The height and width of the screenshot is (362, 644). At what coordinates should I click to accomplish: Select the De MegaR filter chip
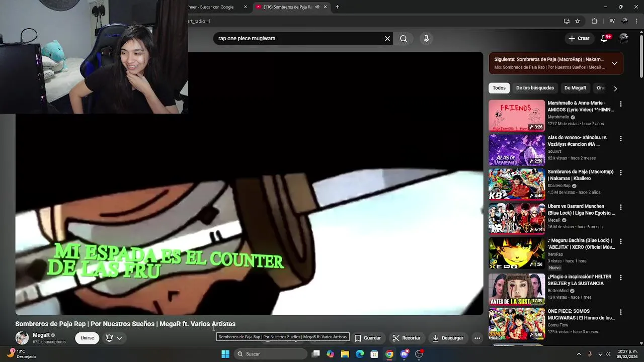click(575, 88)
